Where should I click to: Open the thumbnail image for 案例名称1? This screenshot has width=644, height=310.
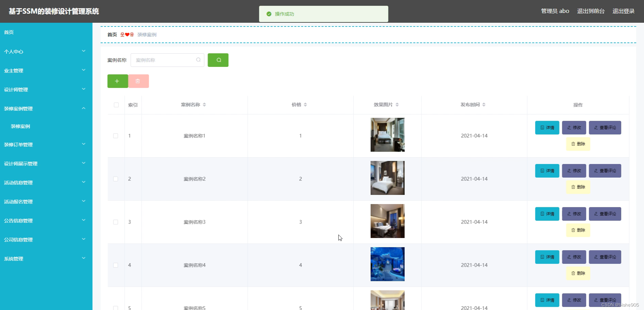[x=388, y=135]
